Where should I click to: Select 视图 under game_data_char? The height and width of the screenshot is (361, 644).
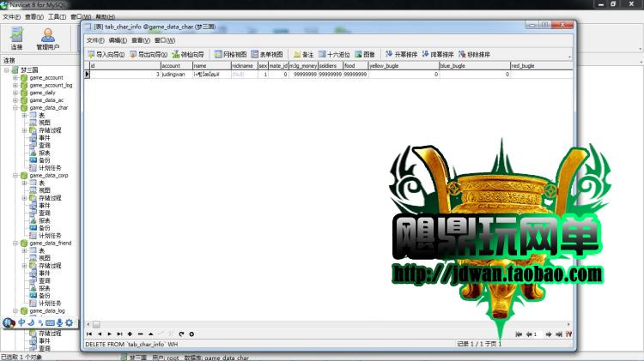[x=45, y=123]
